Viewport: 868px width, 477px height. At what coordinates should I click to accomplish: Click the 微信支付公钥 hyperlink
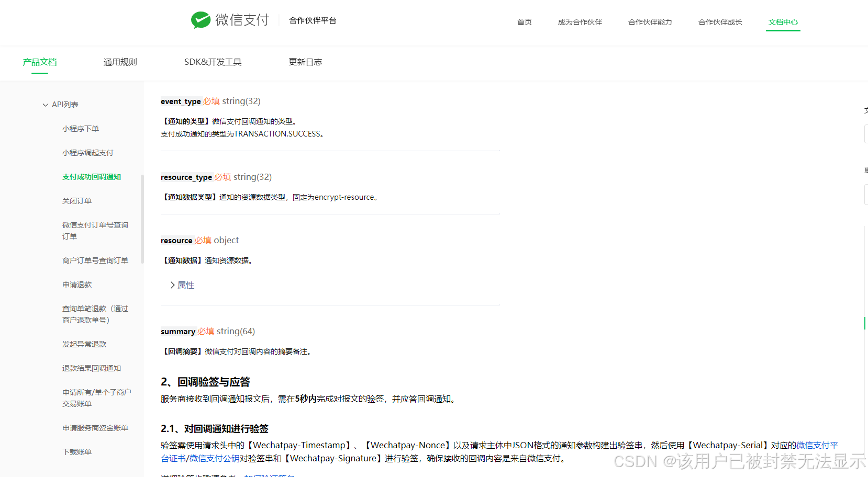(215, 459)
